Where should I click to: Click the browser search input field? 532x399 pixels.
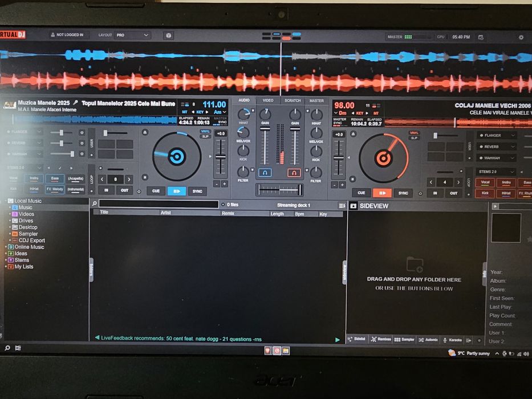click(x=159, y=204)
